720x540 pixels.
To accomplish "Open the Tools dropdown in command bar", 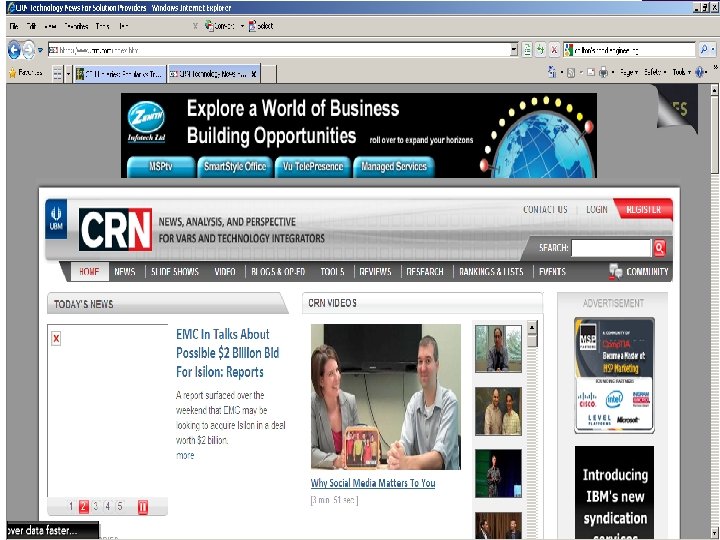I will [682, 73].
